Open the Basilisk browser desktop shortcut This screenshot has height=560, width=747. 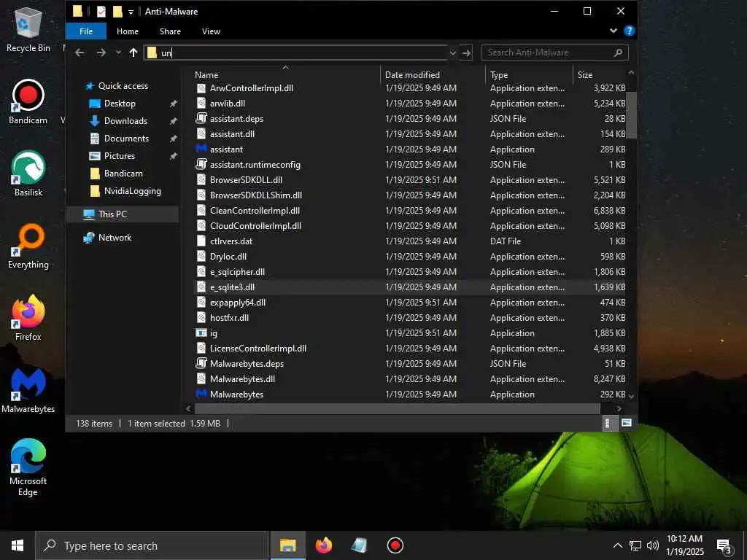pos(28,174)
